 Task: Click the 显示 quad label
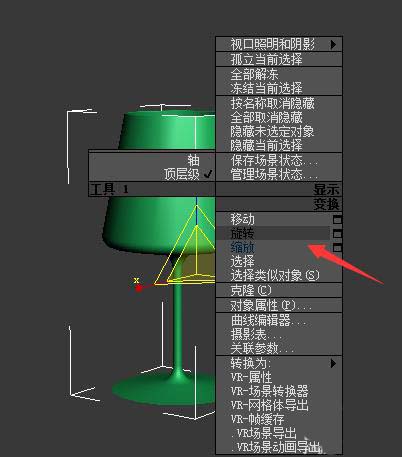pos(326,190)
